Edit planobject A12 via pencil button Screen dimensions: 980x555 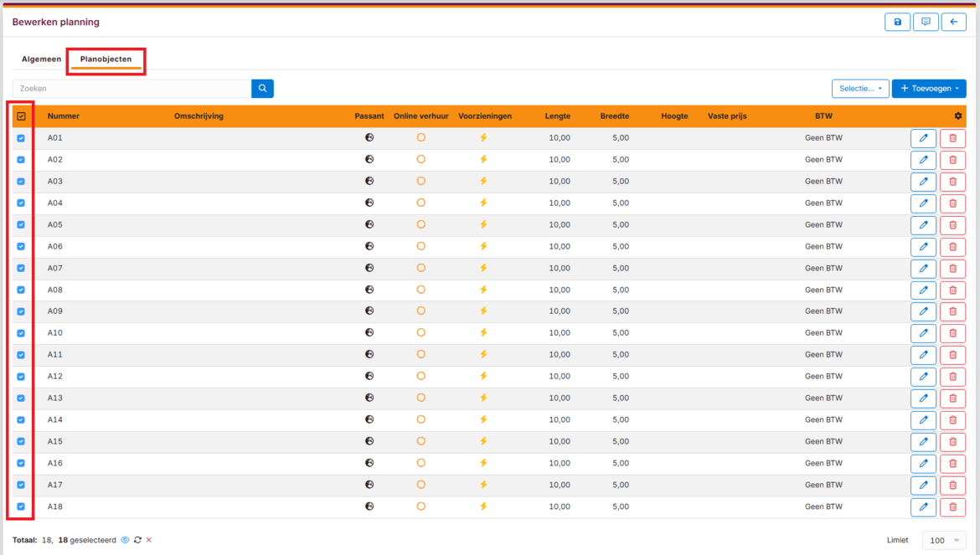(x=923, y=377)
